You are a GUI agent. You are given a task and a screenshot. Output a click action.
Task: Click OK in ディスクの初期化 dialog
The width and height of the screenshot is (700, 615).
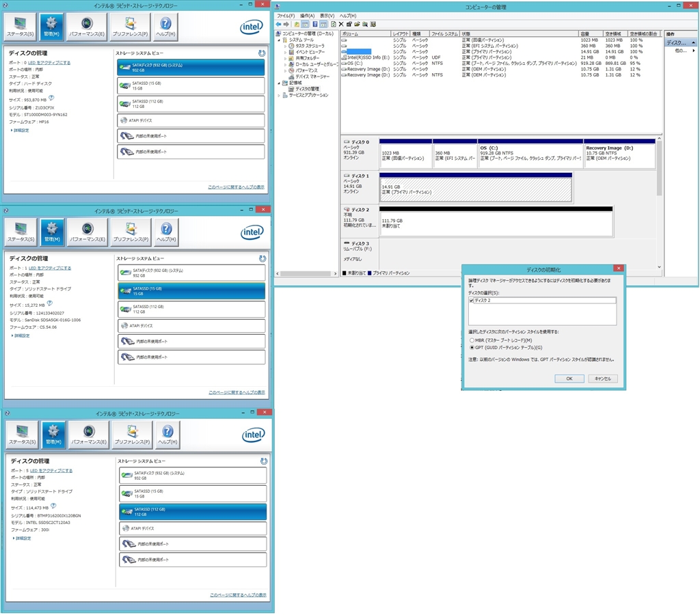569,378
